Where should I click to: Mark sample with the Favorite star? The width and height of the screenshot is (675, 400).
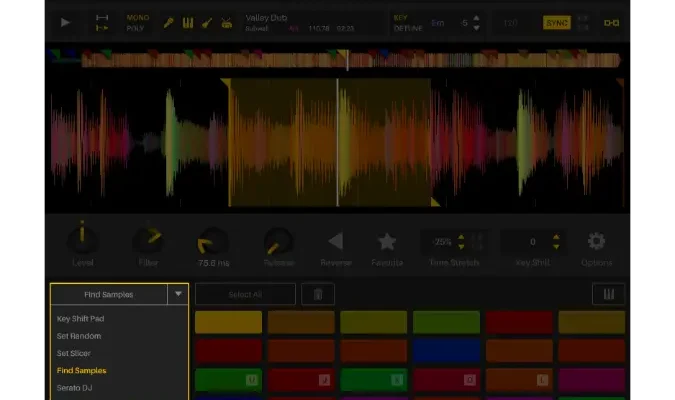tap(387, 241)
